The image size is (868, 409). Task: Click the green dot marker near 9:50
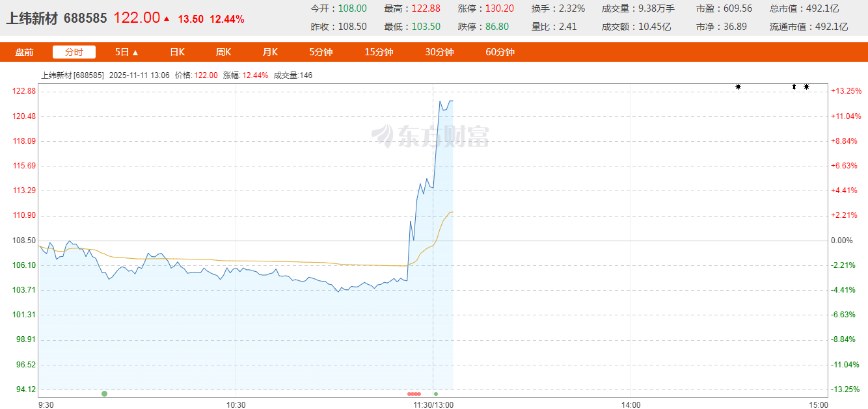104,393
